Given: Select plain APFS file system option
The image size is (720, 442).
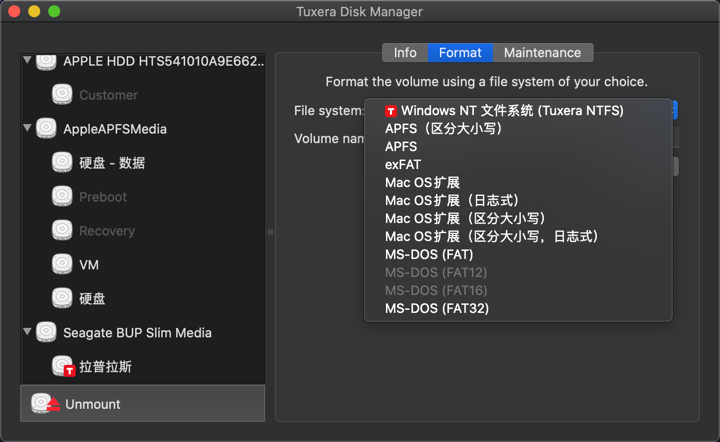Looking at the screenshot, I should pyautogui.click(x=518, y=146).
